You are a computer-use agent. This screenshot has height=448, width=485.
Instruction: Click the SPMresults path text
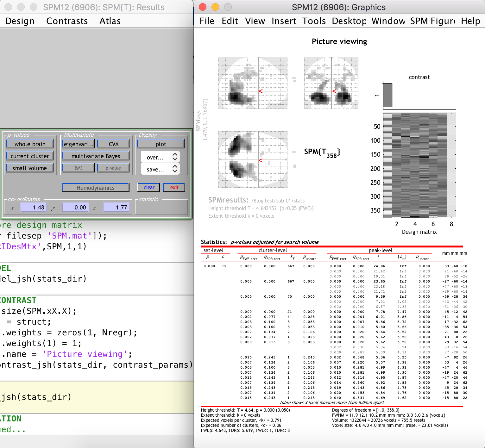(256, 200)
